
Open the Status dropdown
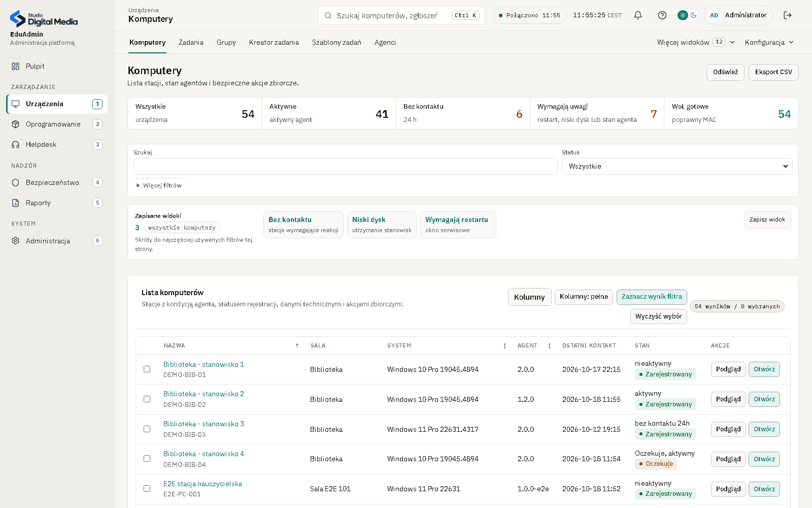[x=677, y=166]
